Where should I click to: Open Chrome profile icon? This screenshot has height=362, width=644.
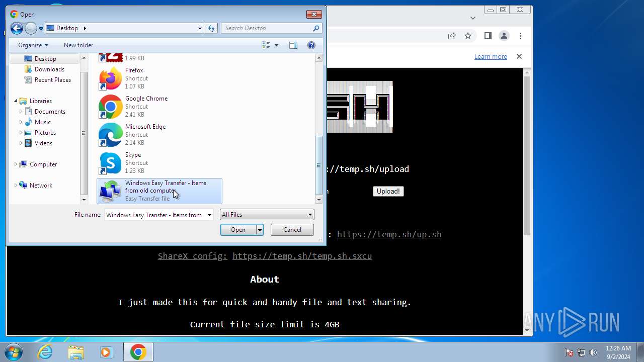tap(504, 36)
